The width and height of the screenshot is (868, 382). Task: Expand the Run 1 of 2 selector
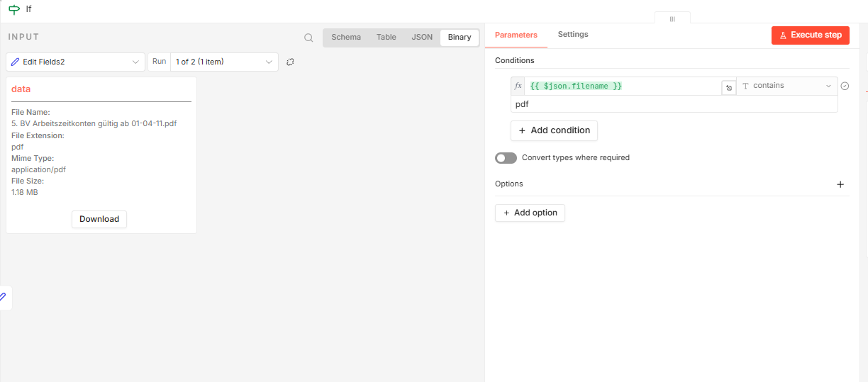(x=224, y=62)
